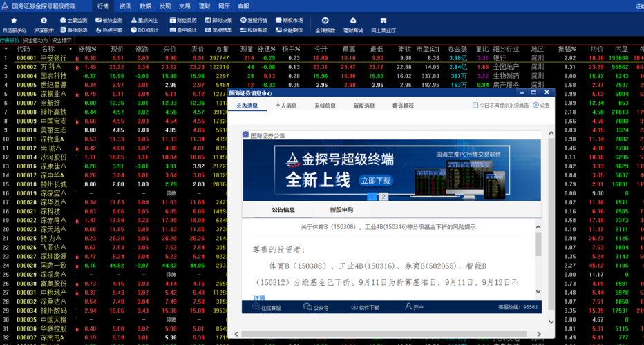Open 设置 gear in message center
Image resolution: width=644 pixels, height=345 pixels.
pos(541,106)
